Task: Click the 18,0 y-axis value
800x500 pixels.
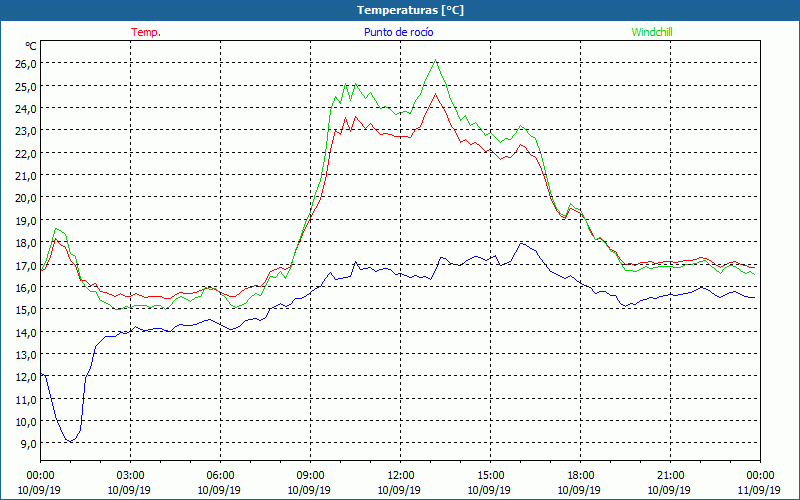Action: click(x=27, y=242)
